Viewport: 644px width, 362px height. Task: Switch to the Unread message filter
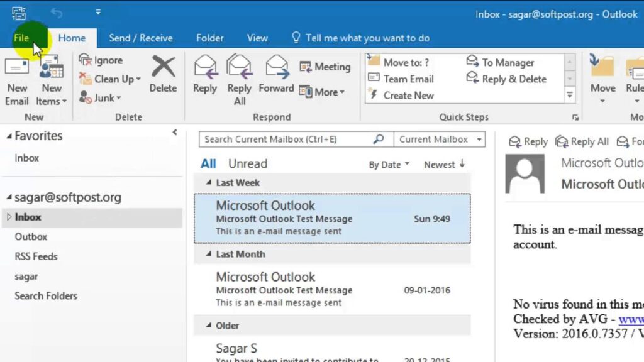[x=247, y=163]
